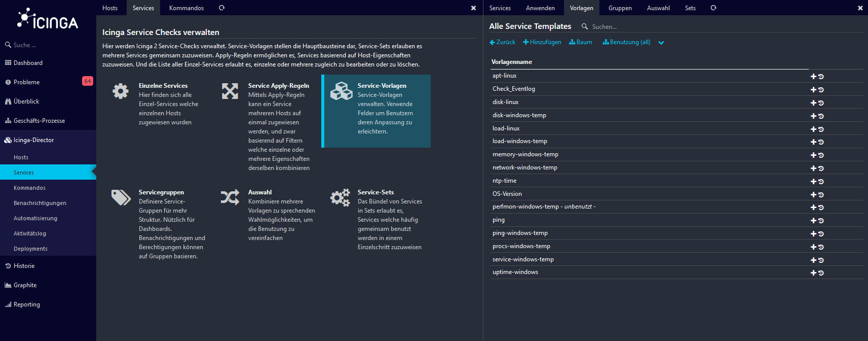Open the Service Apply-Regeln heading link

(x=279, y=86)
